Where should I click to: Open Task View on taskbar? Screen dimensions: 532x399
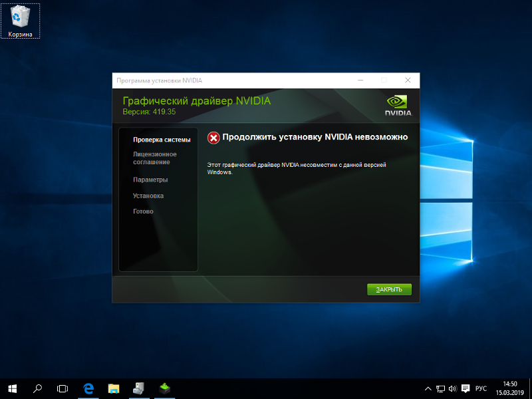point(63,388)
